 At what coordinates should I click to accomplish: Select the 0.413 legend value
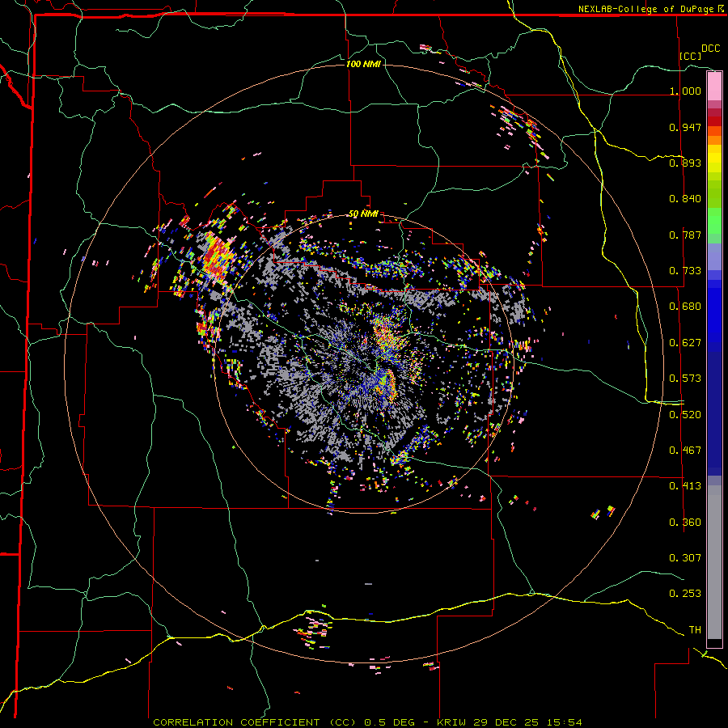pyautogui.click(x=685, y=486)
